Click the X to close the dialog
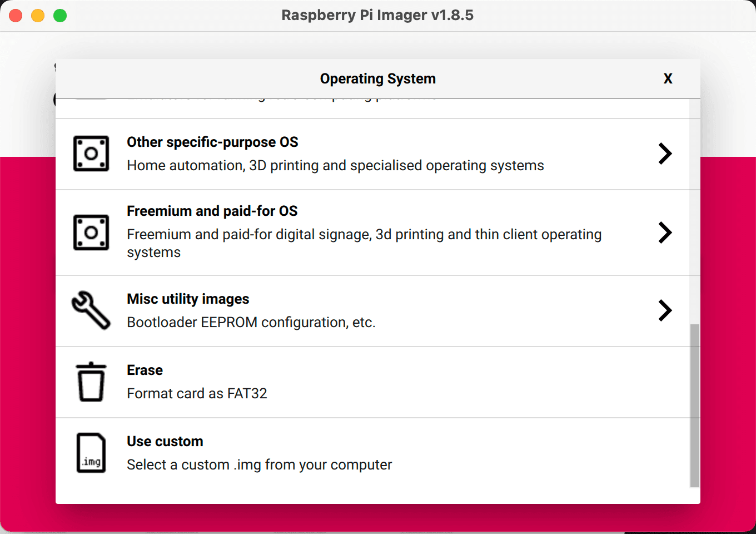Image resolution: width=756 pixels, height=534 pixels. point(668,78)
